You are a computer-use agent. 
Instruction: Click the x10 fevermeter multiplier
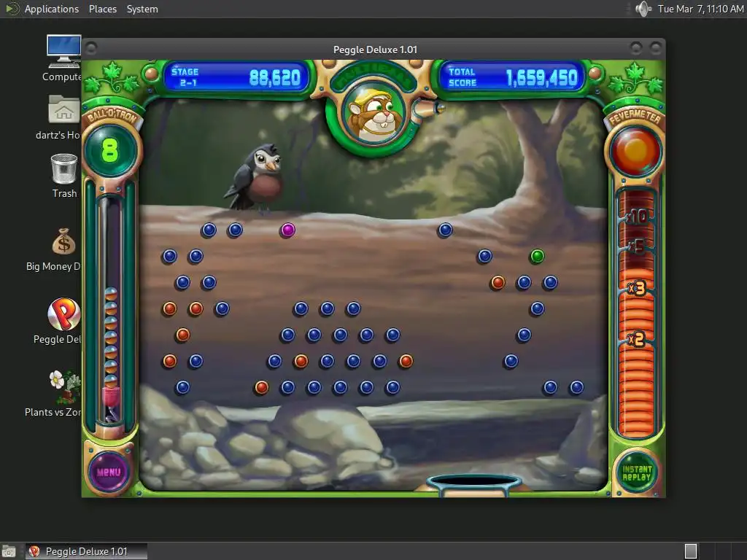636,217
